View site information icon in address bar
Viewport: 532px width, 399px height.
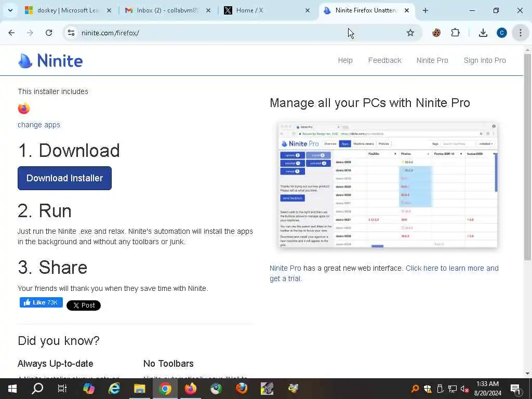(71, 33)
